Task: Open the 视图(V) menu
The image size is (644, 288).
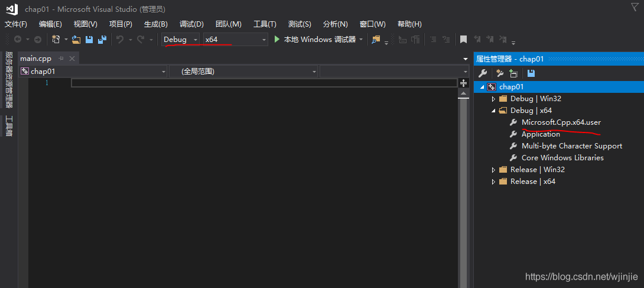Action: 86,24
